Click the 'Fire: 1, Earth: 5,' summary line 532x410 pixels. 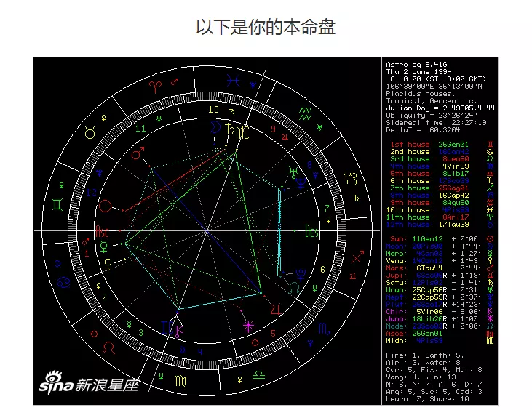point(425,355)
